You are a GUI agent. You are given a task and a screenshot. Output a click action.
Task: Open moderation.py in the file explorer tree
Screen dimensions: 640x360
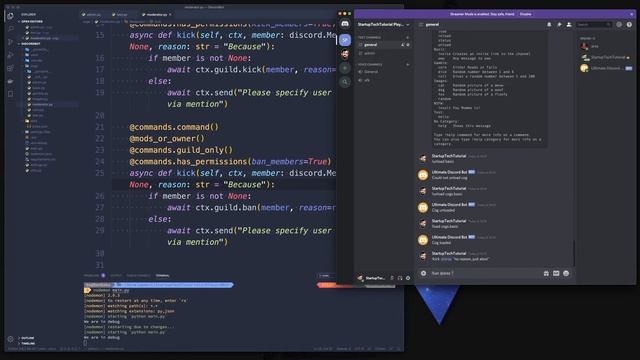point(42,104)
